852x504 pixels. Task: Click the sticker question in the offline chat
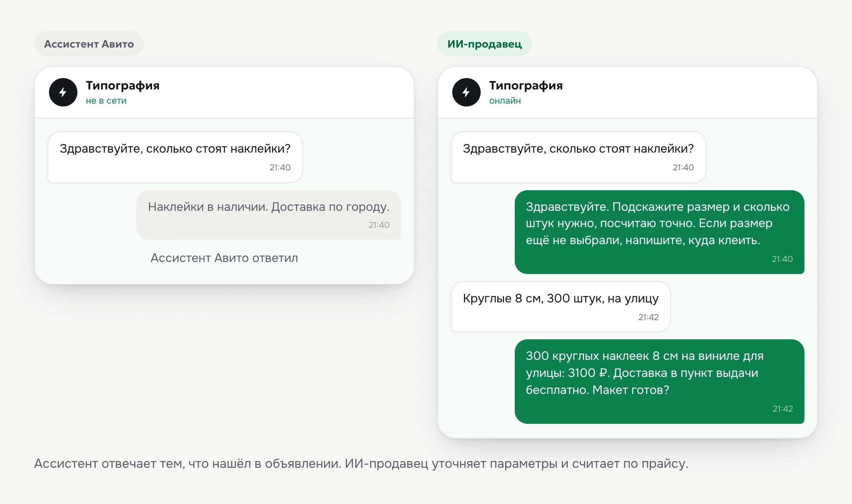tap(175, 157)
